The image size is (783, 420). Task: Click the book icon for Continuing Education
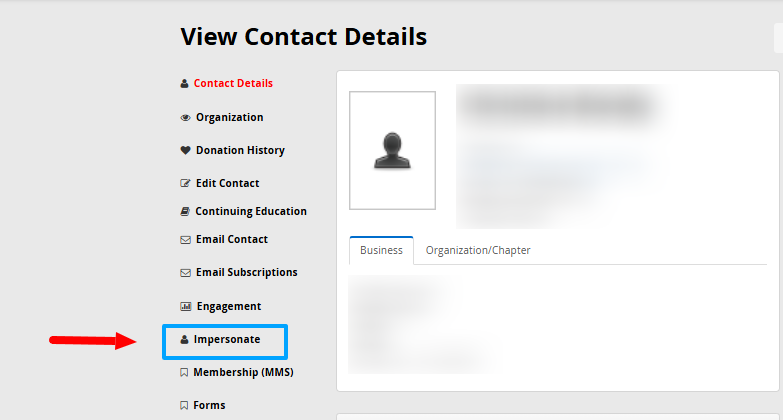coord(185,211)
